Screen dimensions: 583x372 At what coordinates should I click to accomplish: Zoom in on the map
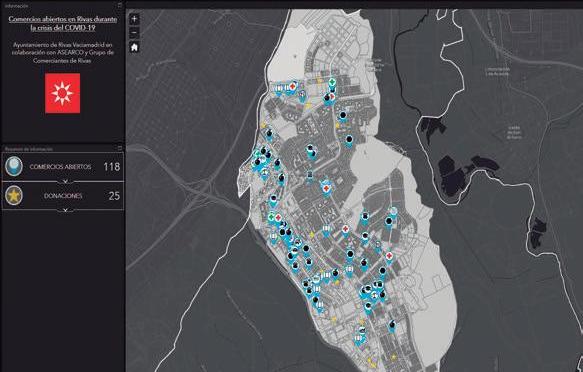134,19
